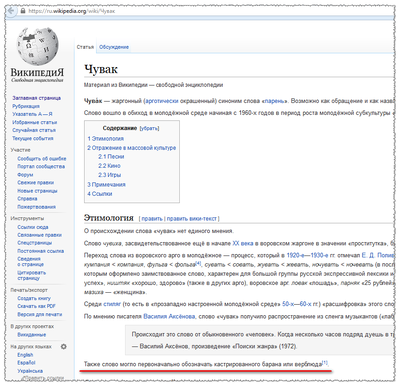Switch to Español language version
The height and width of the screenshot is (386, 400).
tap(26, 363)
